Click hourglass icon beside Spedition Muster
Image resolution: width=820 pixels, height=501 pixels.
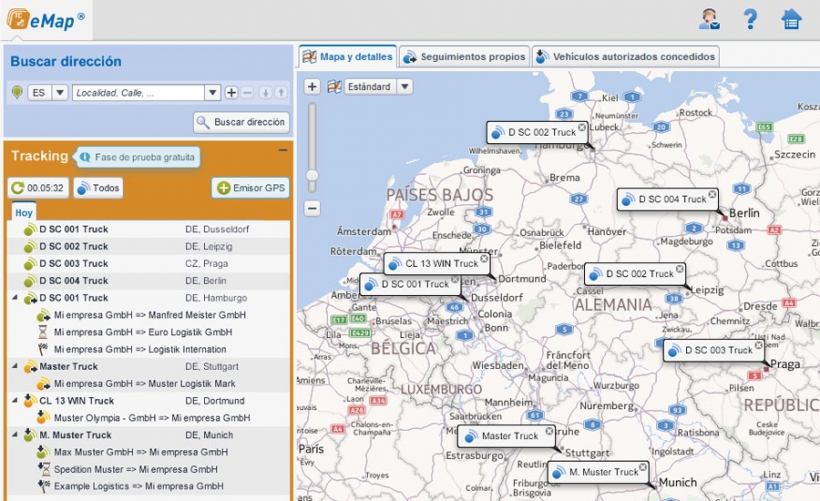[44, 469]
